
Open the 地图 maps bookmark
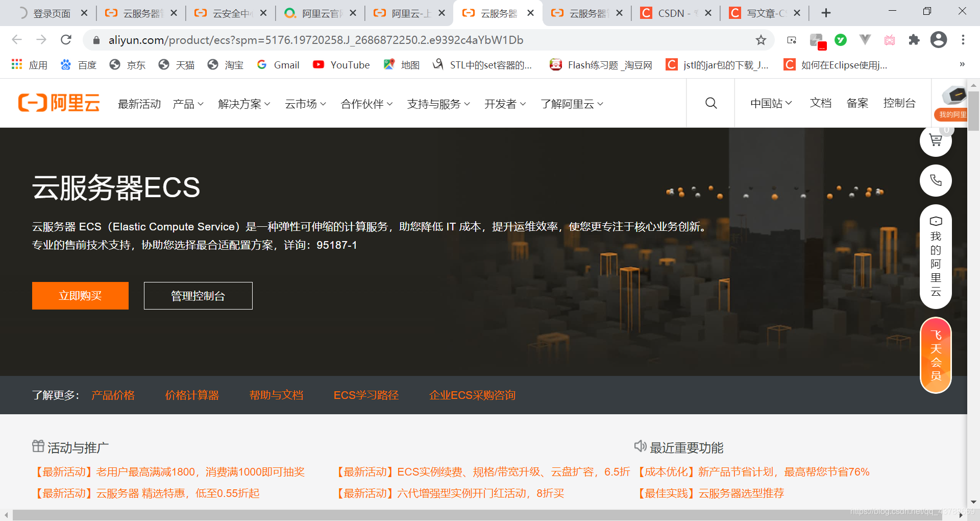(x=402, y=65)
